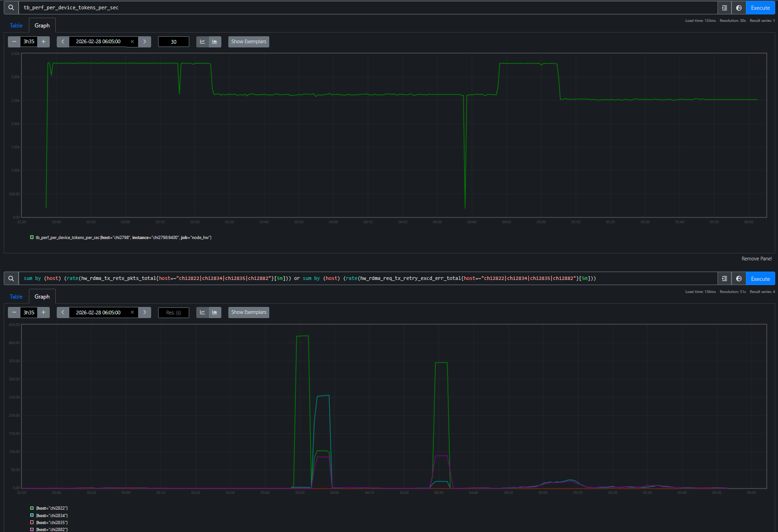Open the metrics explorer globe on the bottom panel
This screenshot has height=532, width=778.
click(x=739, y=278)
